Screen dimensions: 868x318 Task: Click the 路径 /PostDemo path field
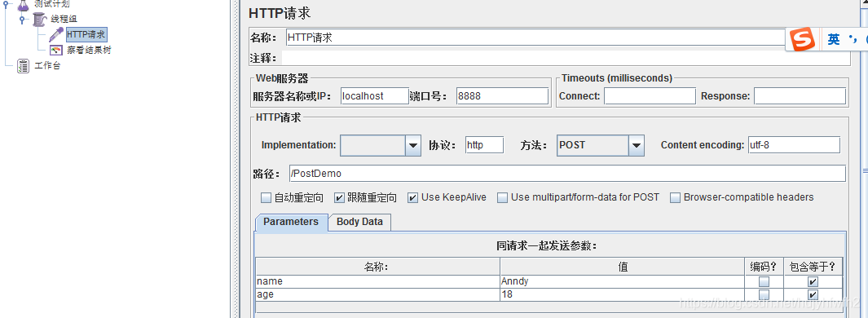point(567,174)
